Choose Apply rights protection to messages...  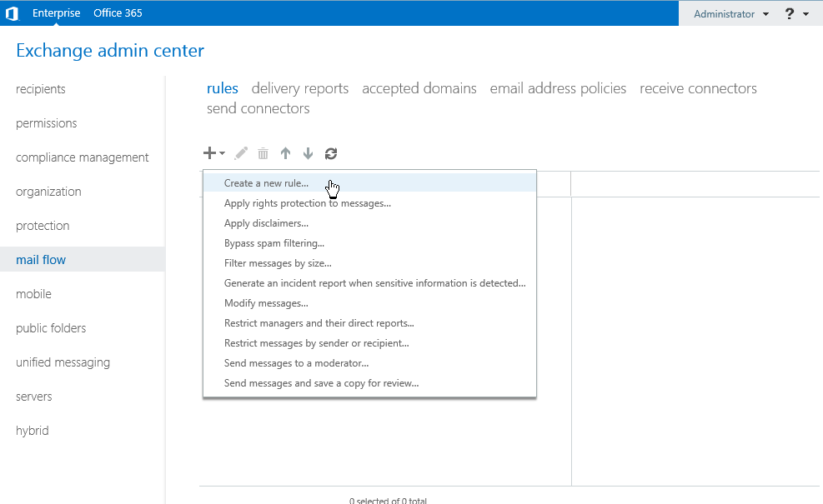[369, 203]
